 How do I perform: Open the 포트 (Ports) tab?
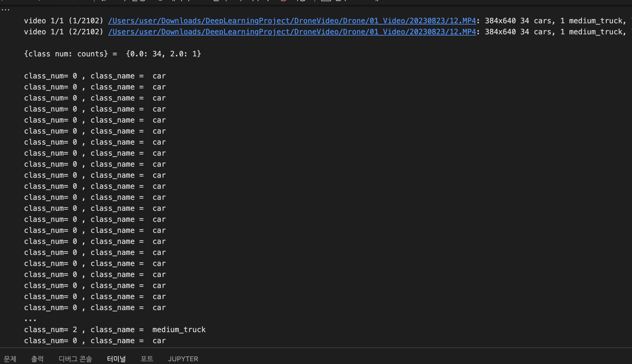[146, 359]
